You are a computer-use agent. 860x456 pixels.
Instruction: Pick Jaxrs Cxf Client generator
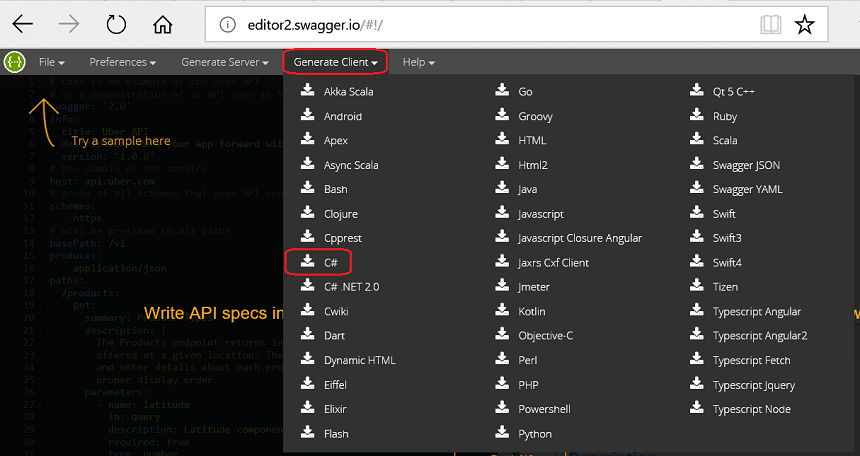point(553,263)
